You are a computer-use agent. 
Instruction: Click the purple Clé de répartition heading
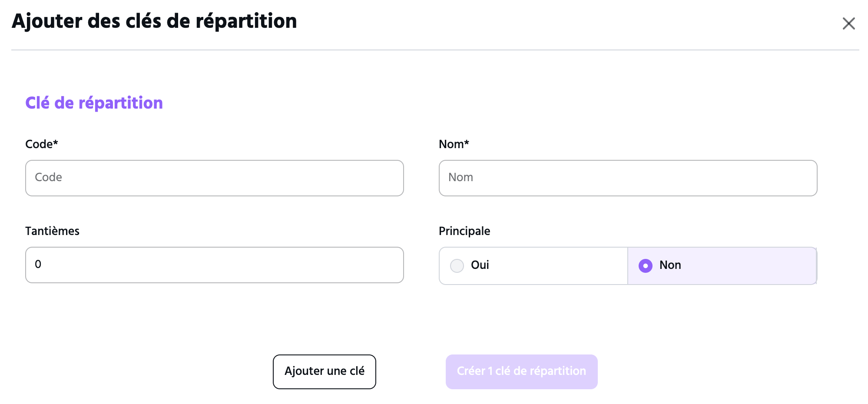94,103
